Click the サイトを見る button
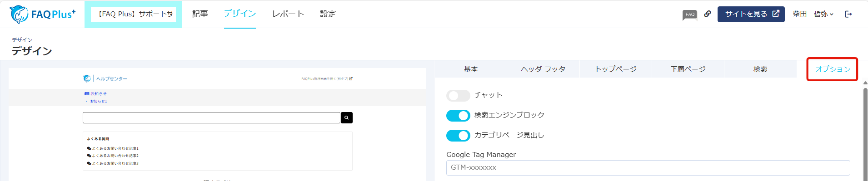The width and height of the screenshot is (868, 181). pos(751,14)
